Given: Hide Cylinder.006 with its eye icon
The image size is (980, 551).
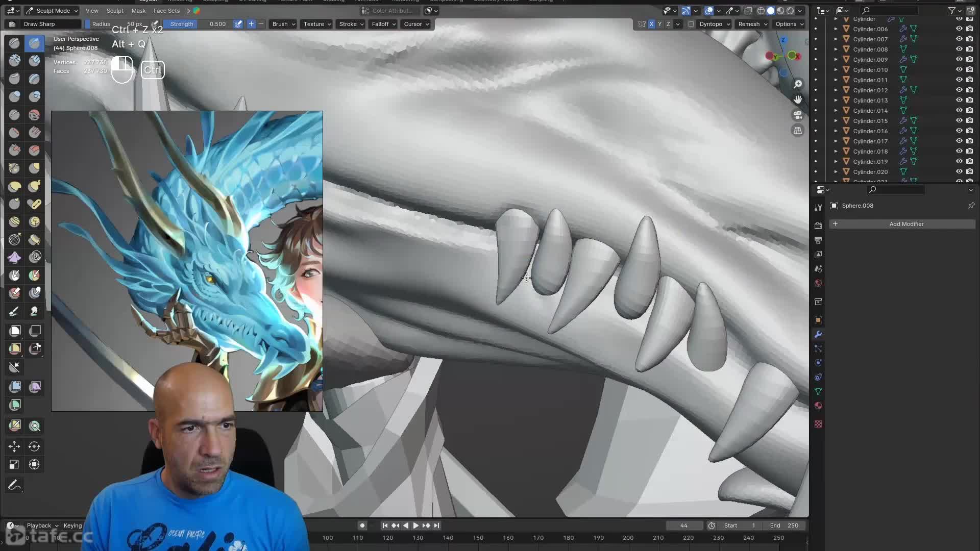Looking at the screenshot, I should point(959,29).
